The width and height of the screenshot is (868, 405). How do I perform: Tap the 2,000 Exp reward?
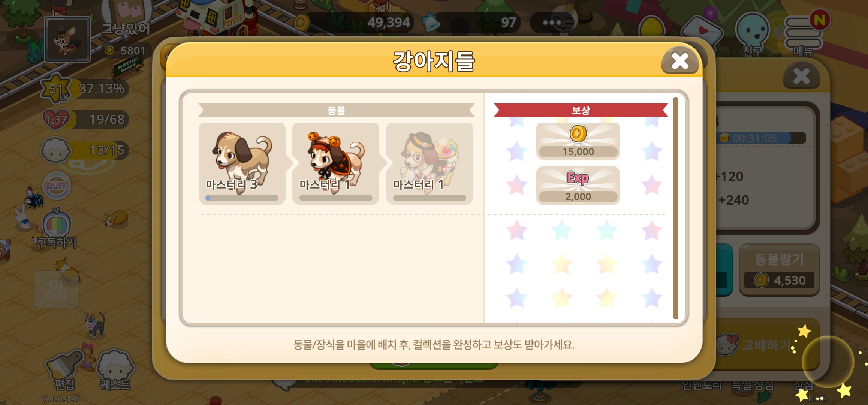578,186
